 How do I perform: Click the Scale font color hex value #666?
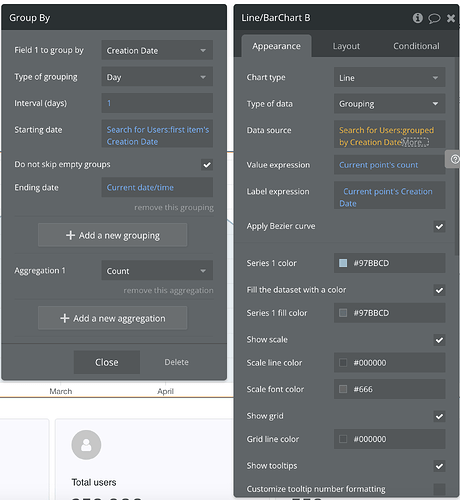363,389
